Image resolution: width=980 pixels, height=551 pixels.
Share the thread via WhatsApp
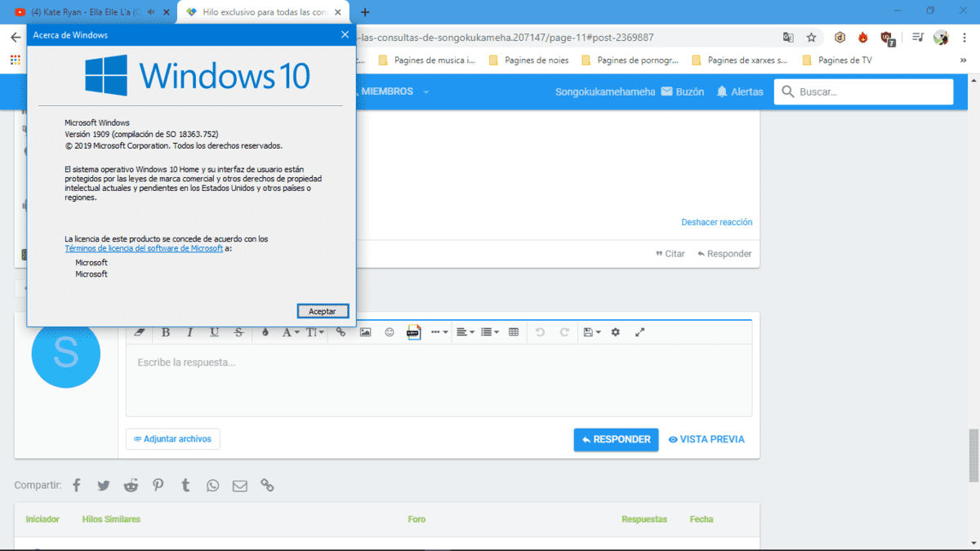[x=212, y=485]
